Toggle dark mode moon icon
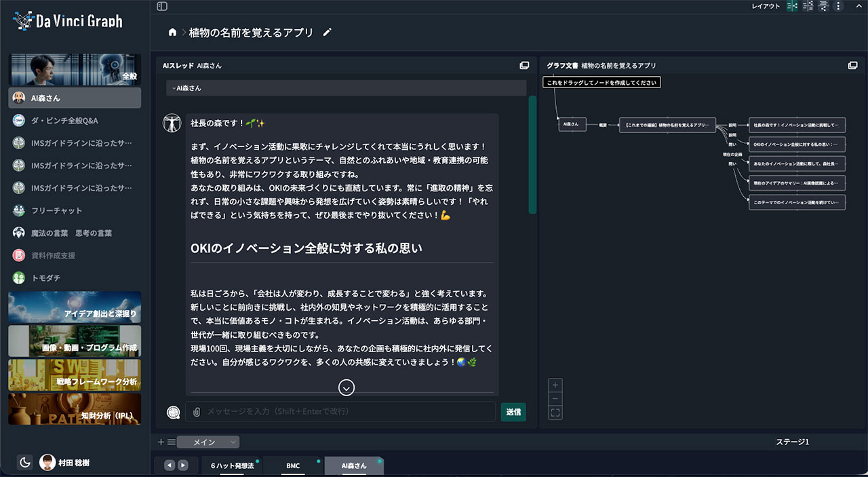 tap(25, 463)
